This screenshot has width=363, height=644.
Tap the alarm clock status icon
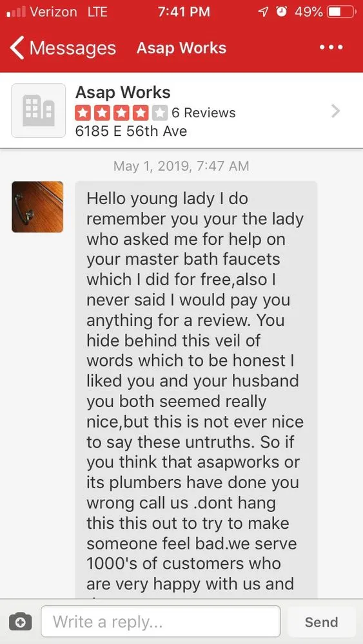click(282, 12)
